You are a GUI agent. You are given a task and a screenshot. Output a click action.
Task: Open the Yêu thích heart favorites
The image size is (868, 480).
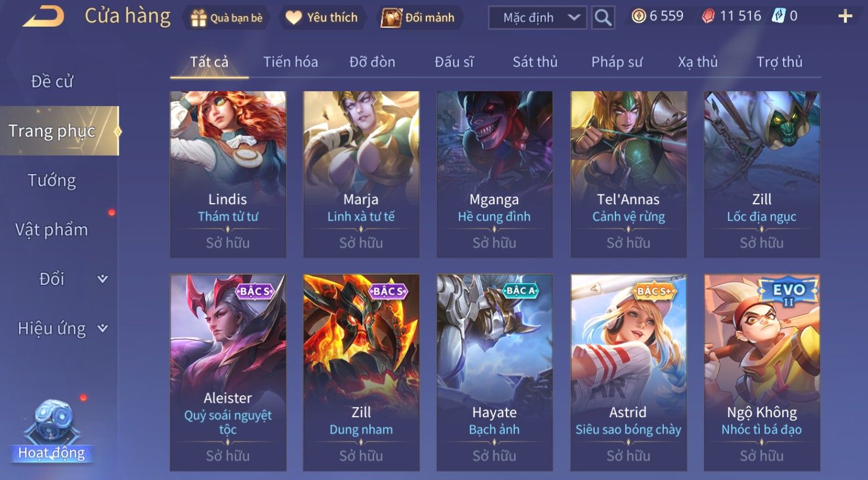coord(294,18)
